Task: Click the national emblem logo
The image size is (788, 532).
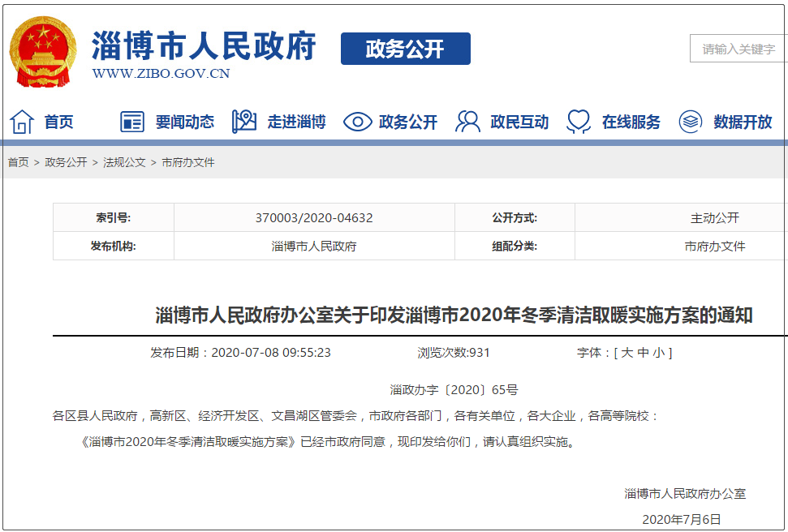Action: (43, 52)
